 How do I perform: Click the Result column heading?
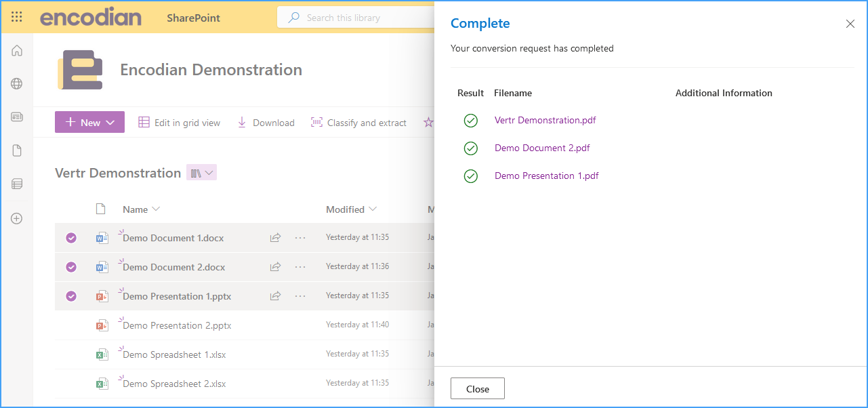point(471,93)
